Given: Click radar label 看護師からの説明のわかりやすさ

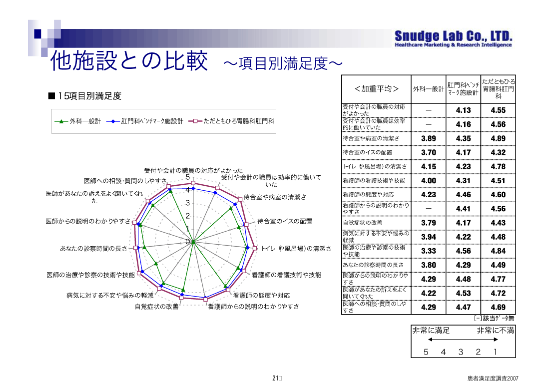Looking at the screenshot, I should click(x=253, y=307).
